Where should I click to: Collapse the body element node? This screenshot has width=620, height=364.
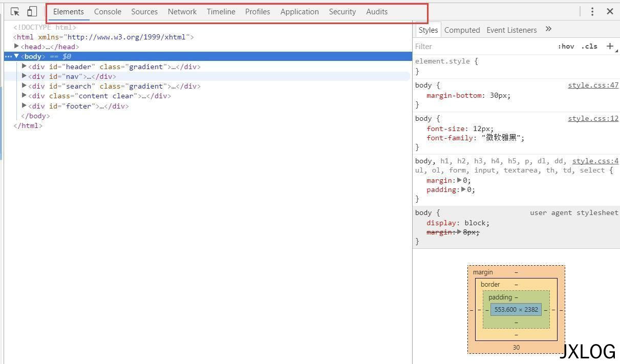(x=16, y=56)
